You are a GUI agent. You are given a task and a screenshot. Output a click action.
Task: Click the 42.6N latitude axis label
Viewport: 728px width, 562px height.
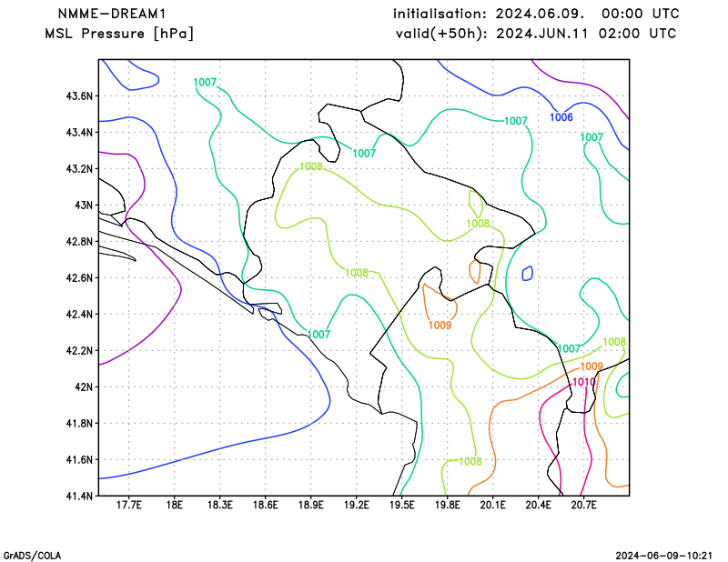pyautogui.click(x=79, y=278)
